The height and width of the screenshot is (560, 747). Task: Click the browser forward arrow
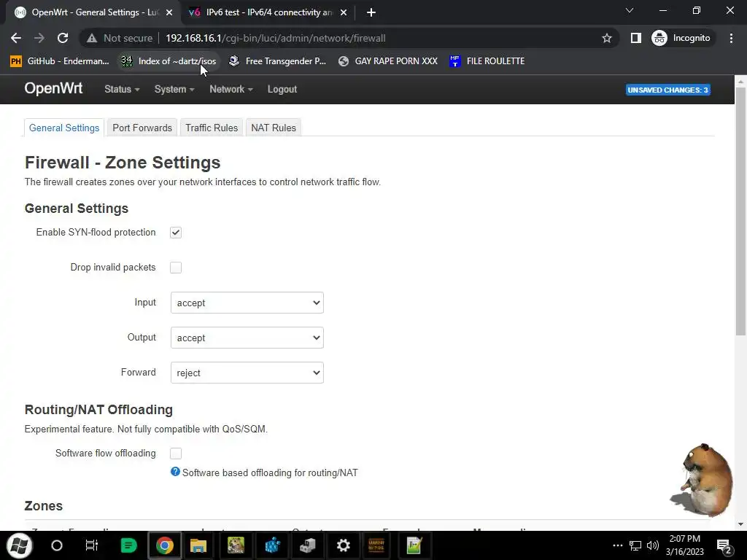pos(39,38)
